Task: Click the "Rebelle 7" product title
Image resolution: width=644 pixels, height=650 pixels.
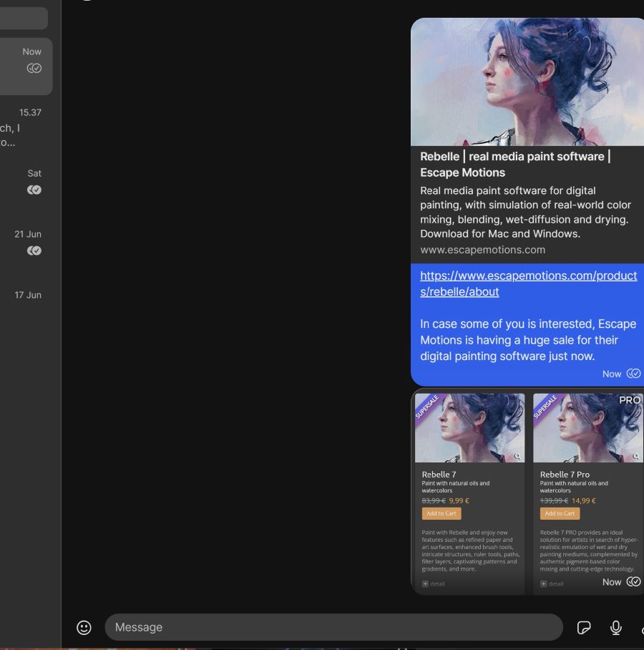Action: [x=439, y=474]
